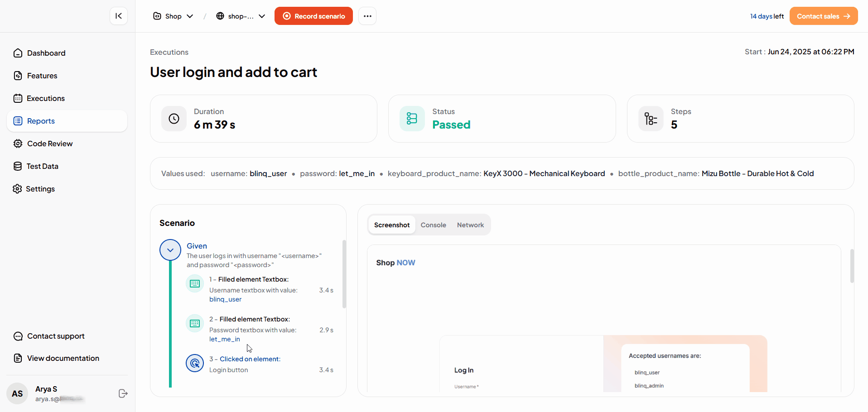This screenshot has width=868, height=412.
Task: Click the logout icon next to Arya S
Action: click(123, 393)
